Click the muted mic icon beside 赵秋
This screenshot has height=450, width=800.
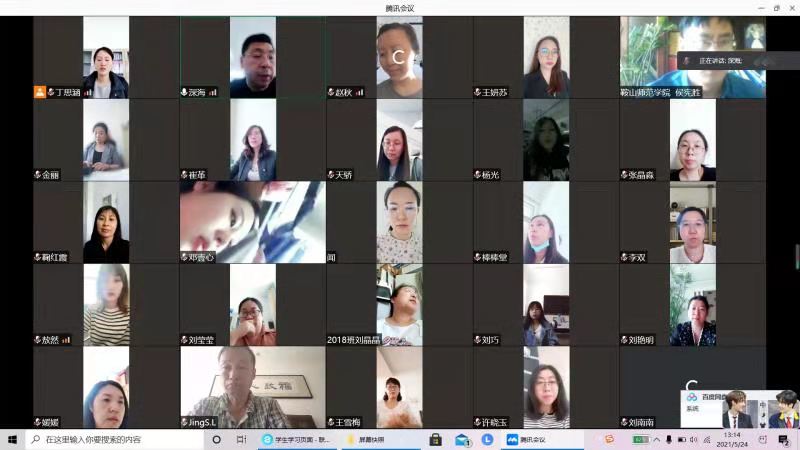tap(331, 92)
